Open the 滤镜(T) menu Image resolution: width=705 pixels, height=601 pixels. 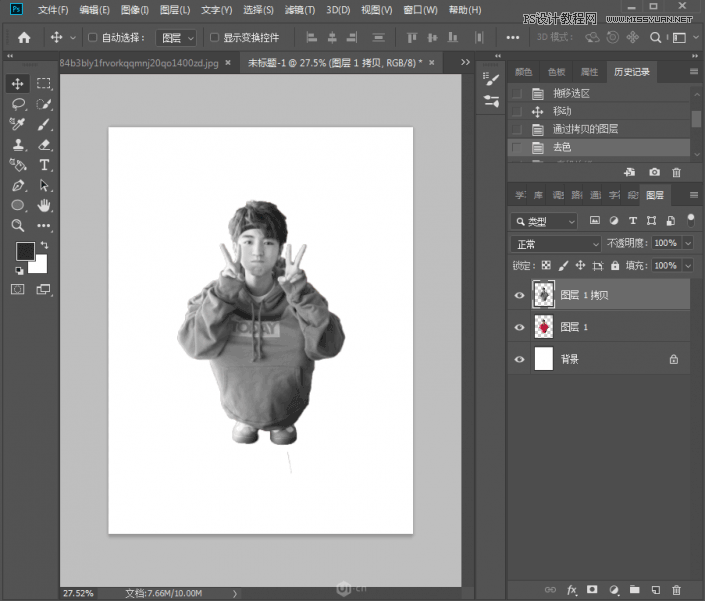299,10
